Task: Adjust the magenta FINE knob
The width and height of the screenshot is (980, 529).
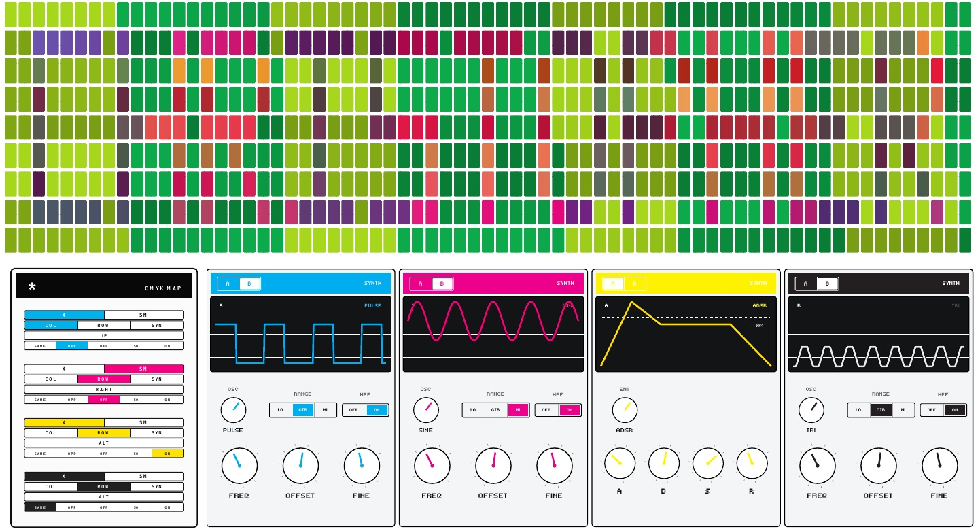Action: coord(555,466)
